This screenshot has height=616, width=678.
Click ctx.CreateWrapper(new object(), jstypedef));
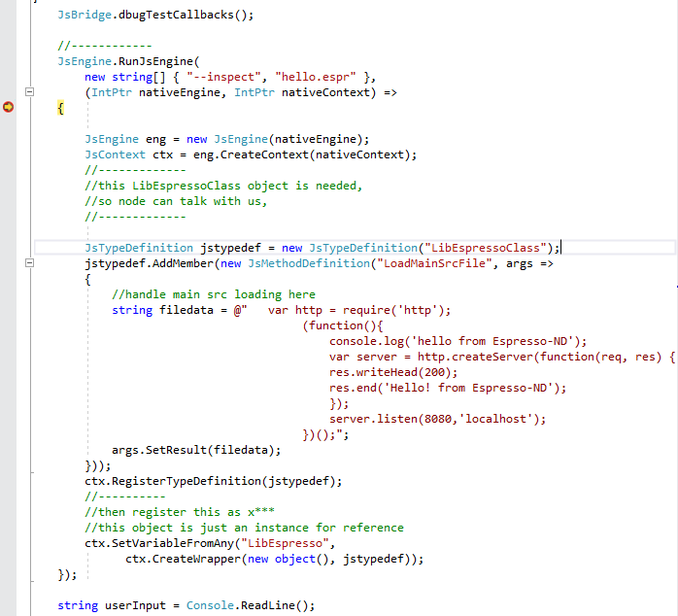click(275, 559)
